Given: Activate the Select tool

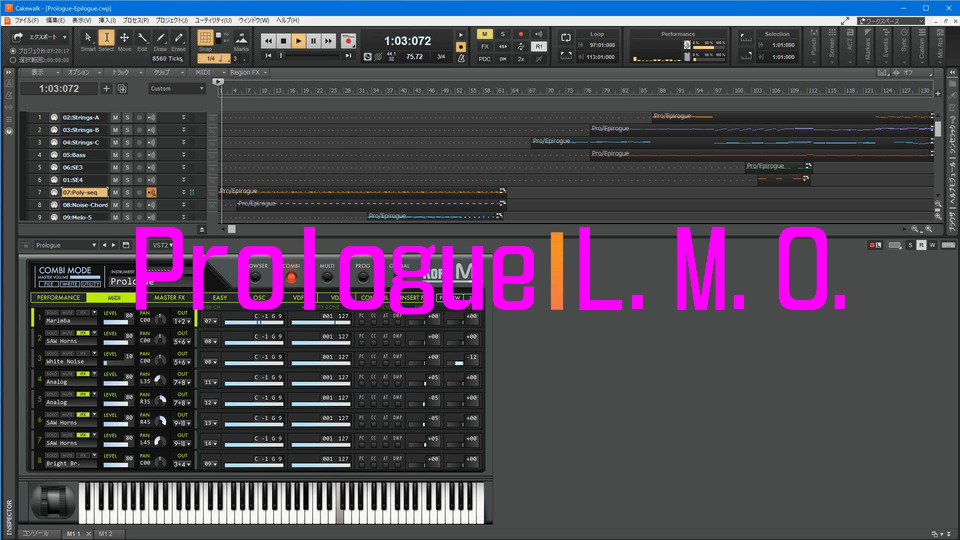Looking at the screenshot, I should pos(106,40).
